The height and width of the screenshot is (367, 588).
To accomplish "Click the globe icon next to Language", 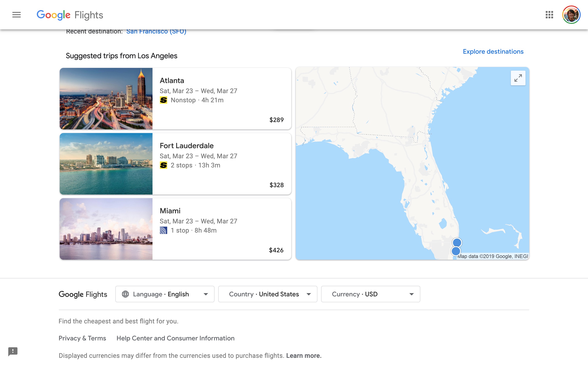I will tap(126, 294).
